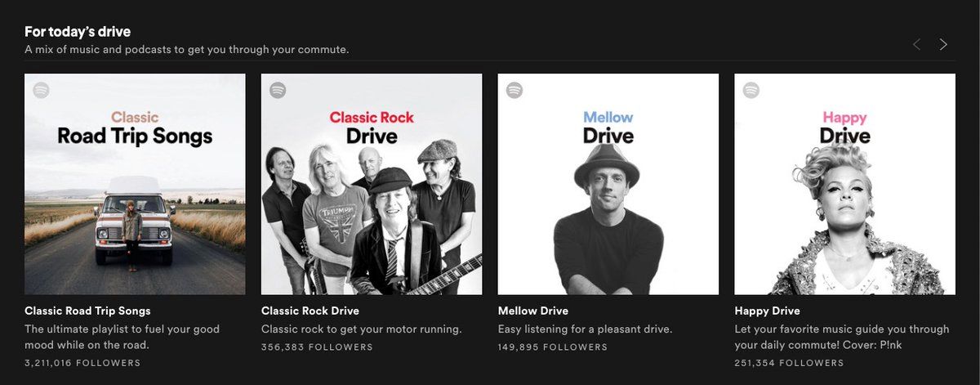The image size is (980, 385).
Task: Click the "Classic rock to get your motor running" text
Action: point(362,329)
